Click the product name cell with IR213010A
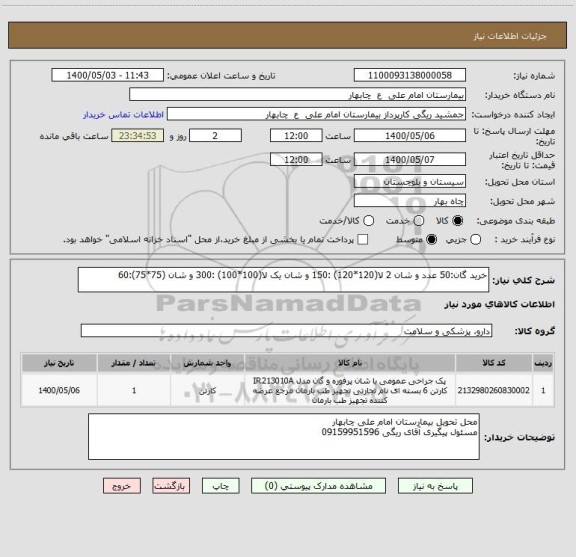 (x=350, y=390)
